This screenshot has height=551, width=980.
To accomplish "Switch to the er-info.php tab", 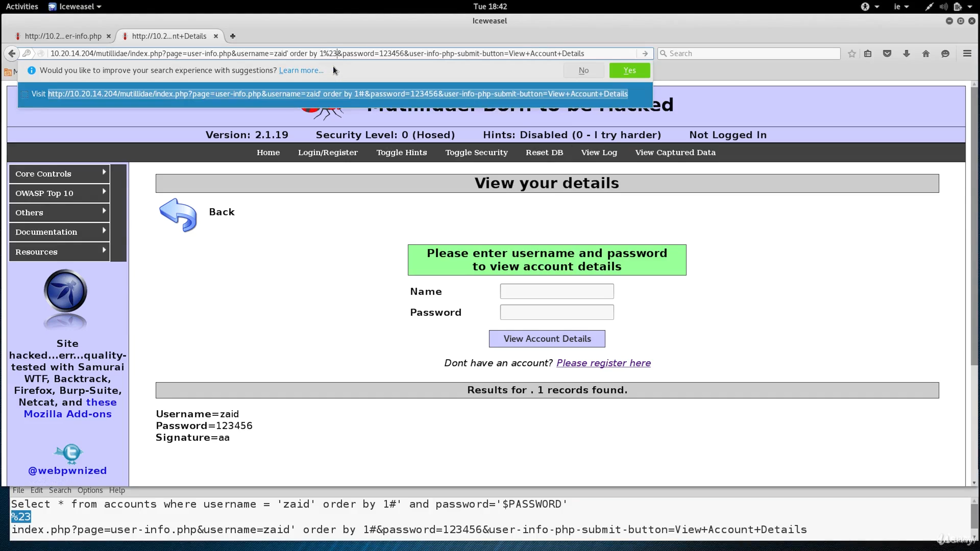I will pyautogui.click(x=62, y=36).
